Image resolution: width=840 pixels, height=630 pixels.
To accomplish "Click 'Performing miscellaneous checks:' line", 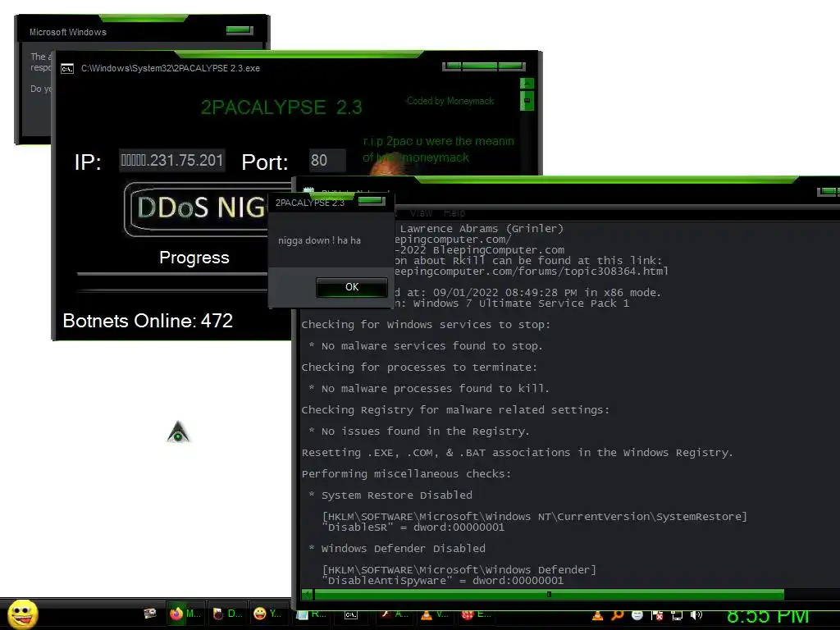I will click(x=406, y=474).
